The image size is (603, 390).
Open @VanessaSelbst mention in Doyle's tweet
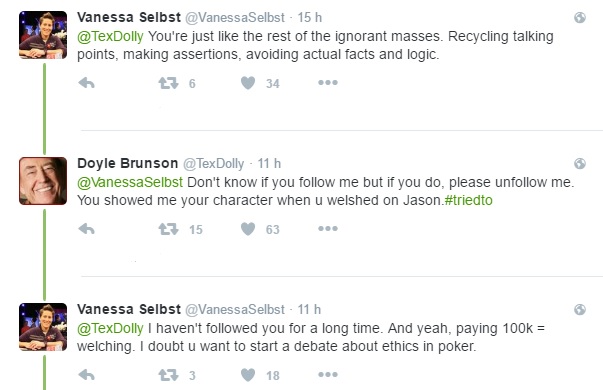(x=130, y=182)
